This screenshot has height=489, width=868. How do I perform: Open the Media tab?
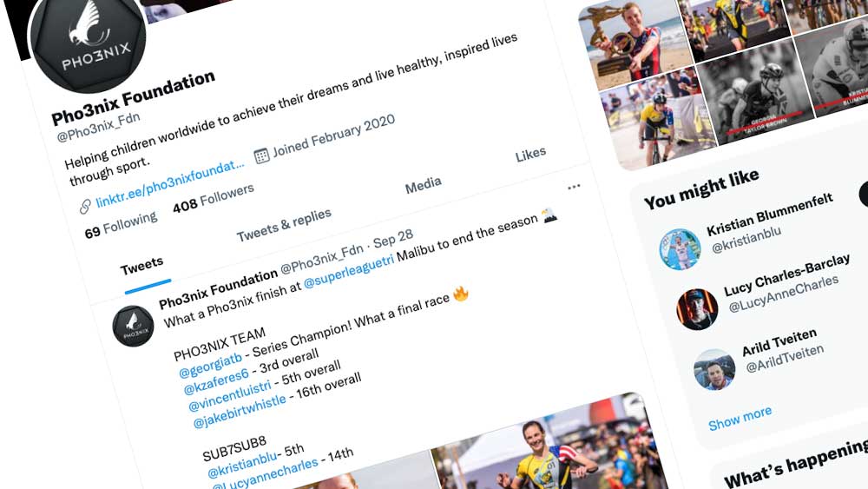coord(424,186)
